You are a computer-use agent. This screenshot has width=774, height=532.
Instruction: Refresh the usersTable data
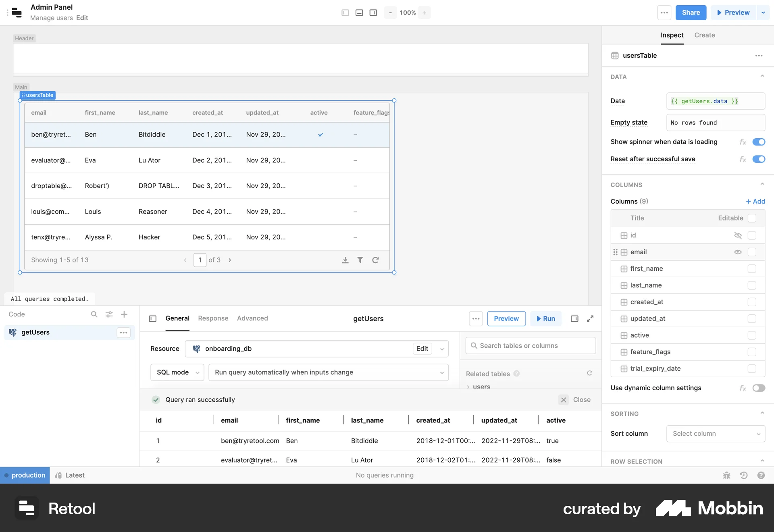tap(375, 260)
